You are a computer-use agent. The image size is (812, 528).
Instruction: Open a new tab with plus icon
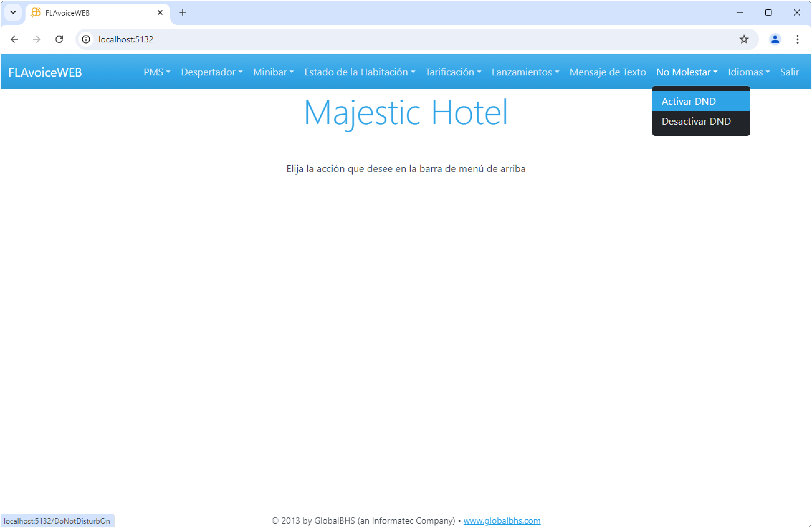click(x=183, y=13)
